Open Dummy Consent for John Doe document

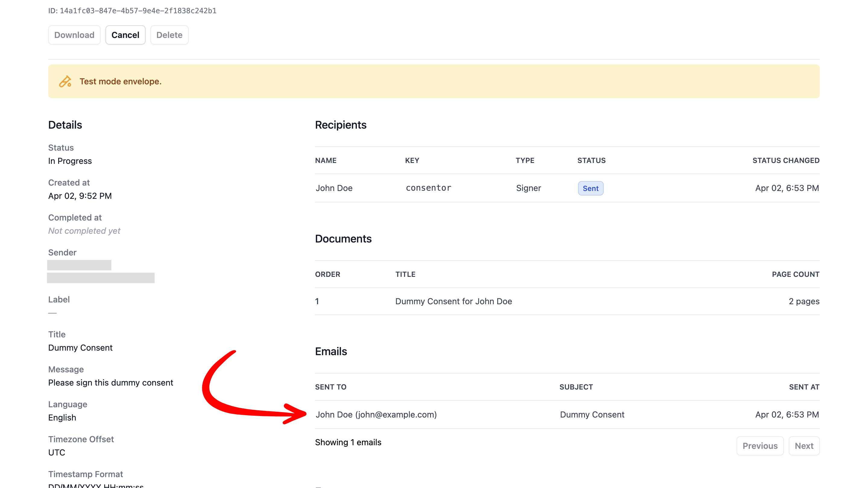(x=453, y=301)
